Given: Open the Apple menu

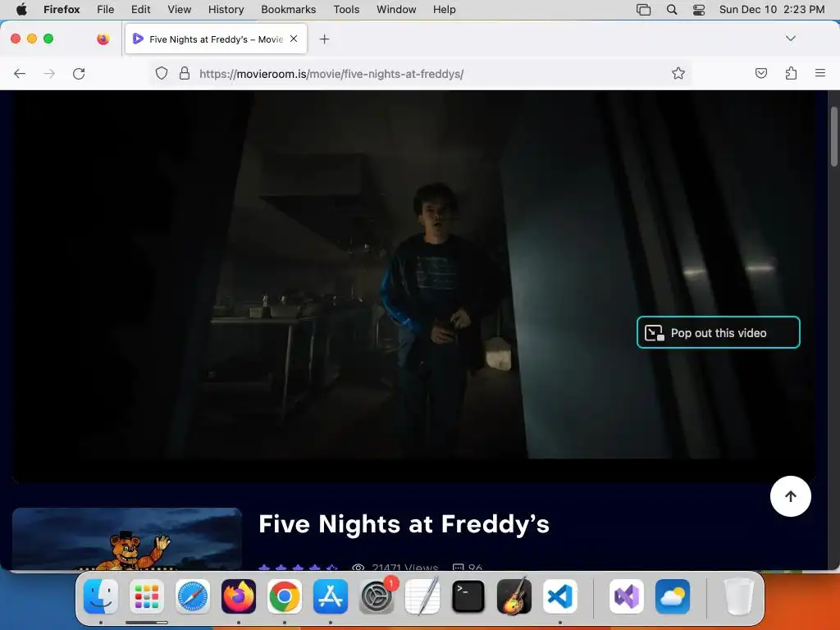Looking at the screenshot, I should [21, 9].
